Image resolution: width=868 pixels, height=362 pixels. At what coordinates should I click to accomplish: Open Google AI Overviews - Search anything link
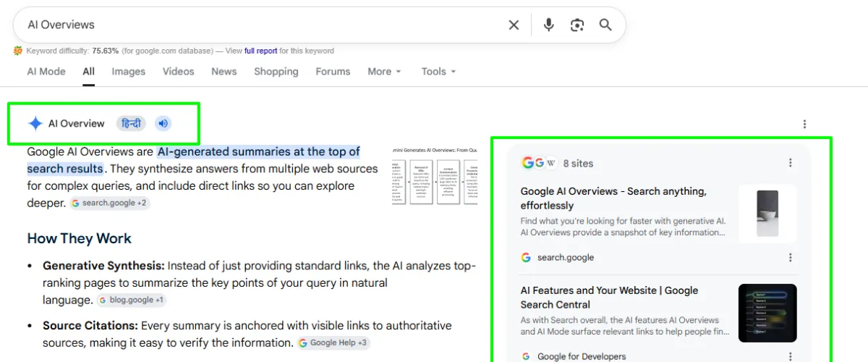tap(613, 198)
